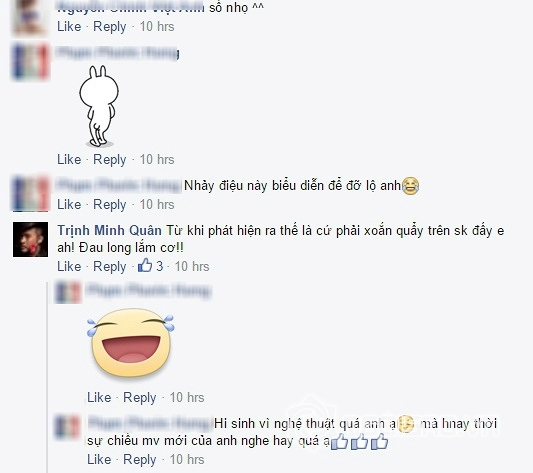Click the large laughing-crying emoji sticker

(131, 343)
